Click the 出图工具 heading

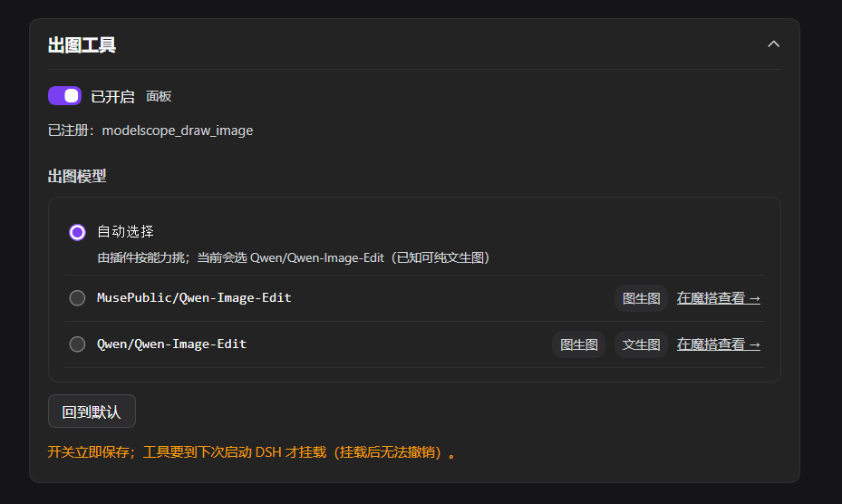(x=82, y=45)
